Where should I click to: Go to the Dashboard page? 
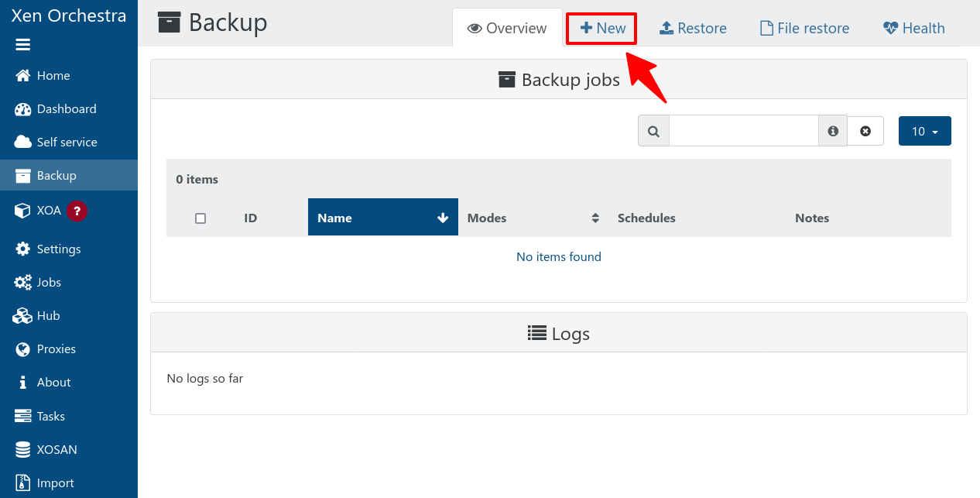pos(66,109)
